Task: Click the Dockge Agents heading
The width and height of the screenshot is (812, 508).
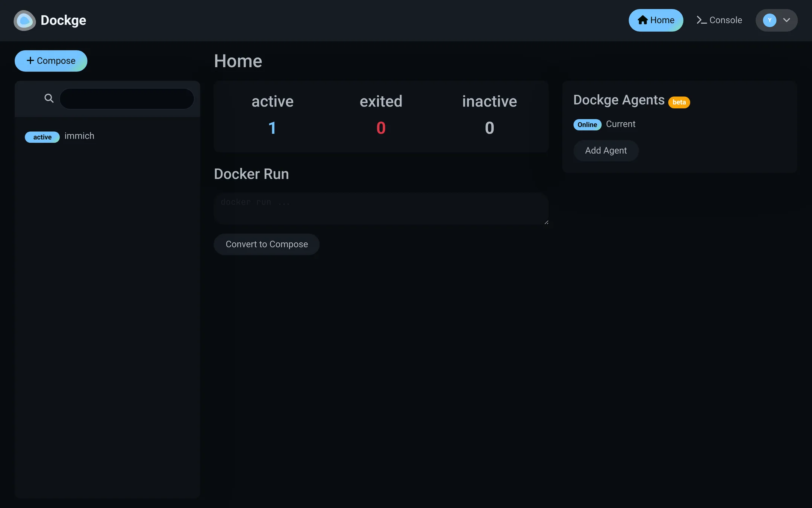Action: [619, 100]
